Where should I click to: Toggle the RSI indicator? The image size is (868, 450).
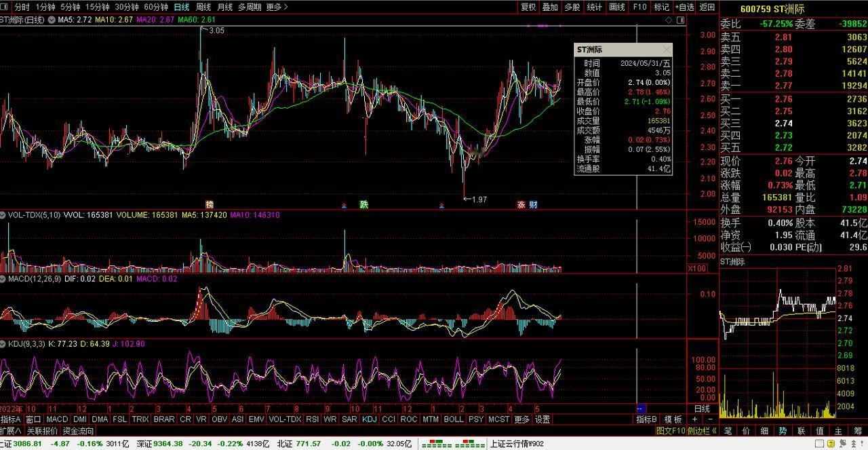(x=313, y=419)
